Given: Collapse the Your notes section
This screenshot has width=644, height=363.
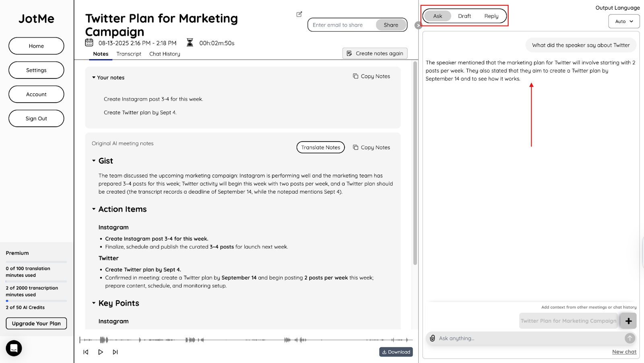Looking at the screenshot, I should coord(94,77).
